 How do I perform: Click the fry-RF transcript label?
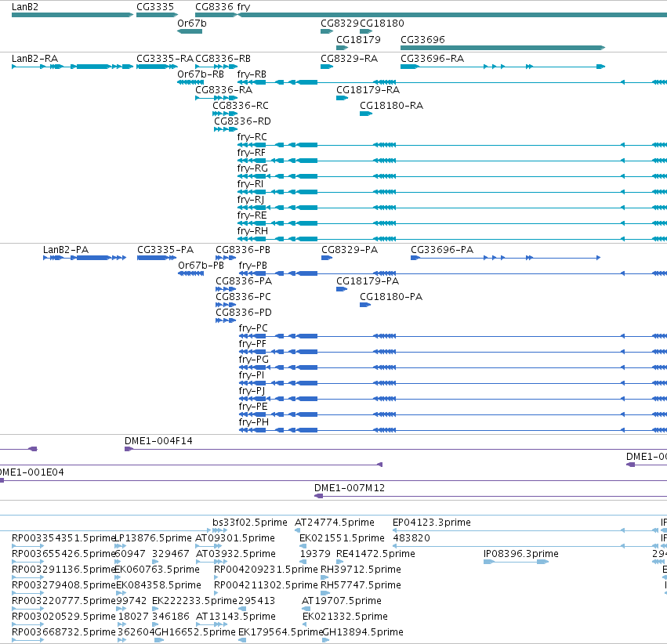tap(252, 153)
